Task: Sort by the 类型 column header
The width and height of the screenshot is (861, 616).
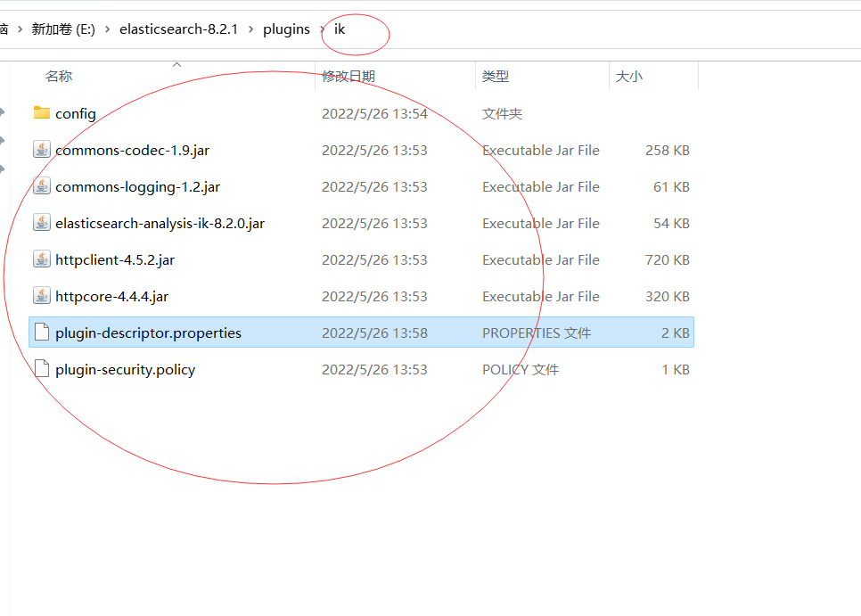Action: coord(496,77)
